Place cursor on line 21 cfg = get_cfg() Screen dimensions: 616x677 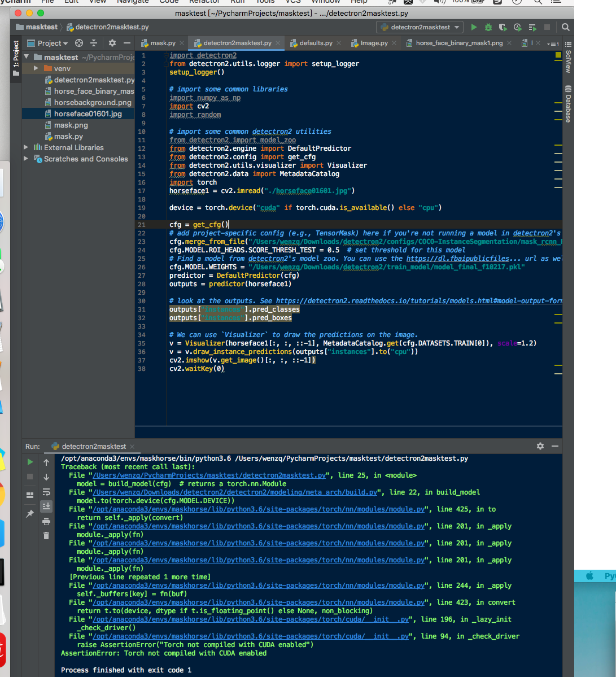[199, 225]
